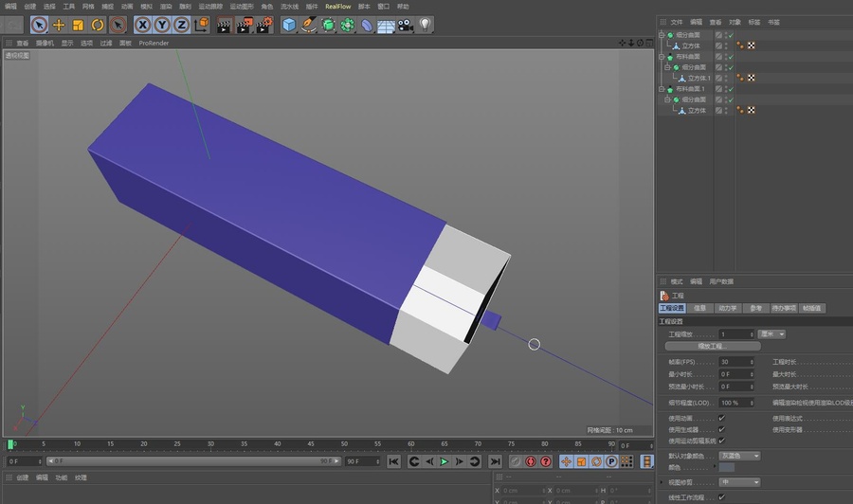Screen dimensions: 853x504
Task: Toggle the 使用动画 checkbox
Action: click(x=722, y=418)
